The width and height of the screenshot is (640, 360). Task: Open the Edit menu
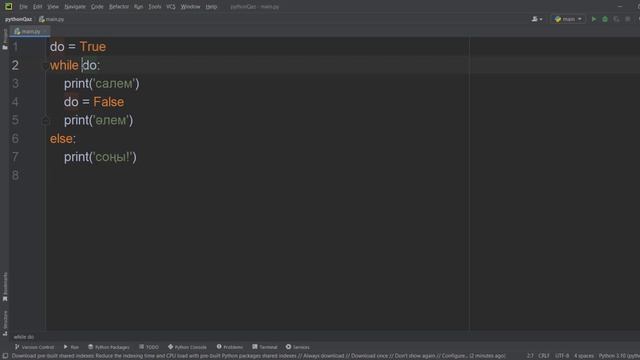pos(38,7)
